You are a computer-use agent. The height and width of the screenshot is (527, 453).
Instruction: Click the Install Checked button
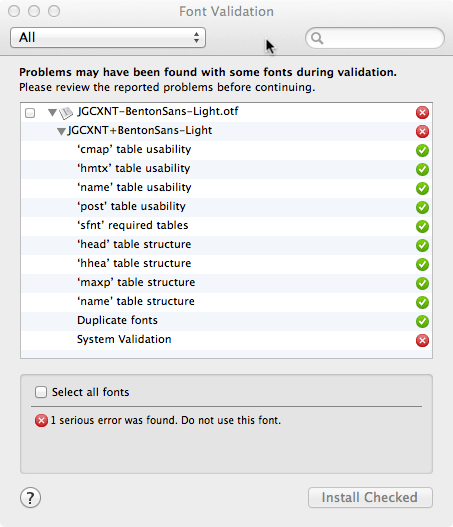tap(370, 497)
